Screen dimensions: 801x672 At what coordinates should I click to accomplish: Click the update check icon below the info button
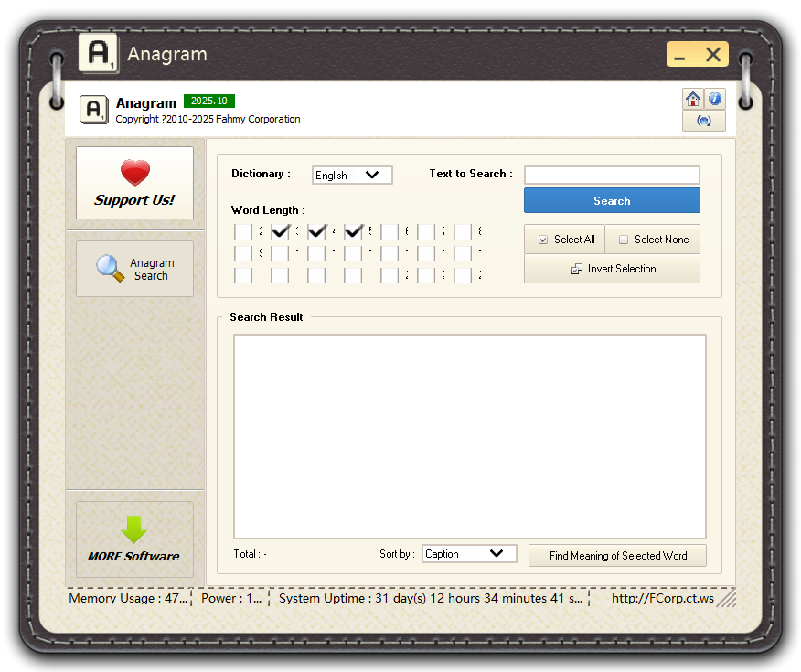[x=703, y=120]
